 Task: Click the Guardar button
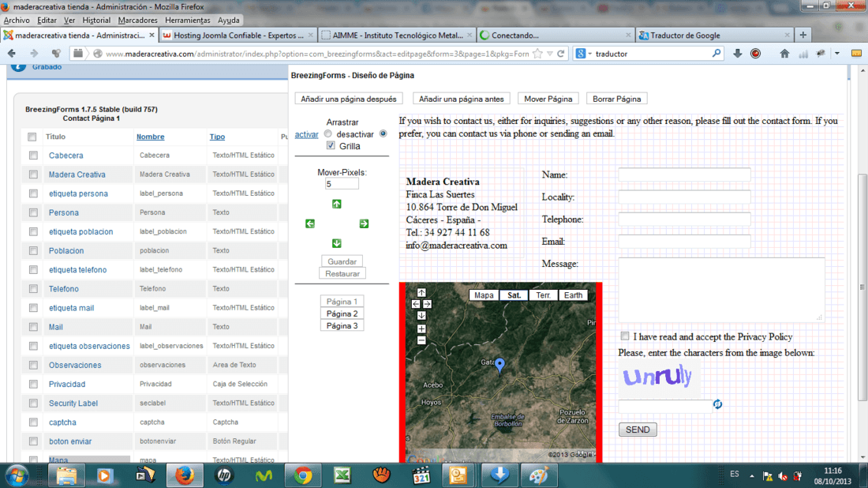[342, 261]
